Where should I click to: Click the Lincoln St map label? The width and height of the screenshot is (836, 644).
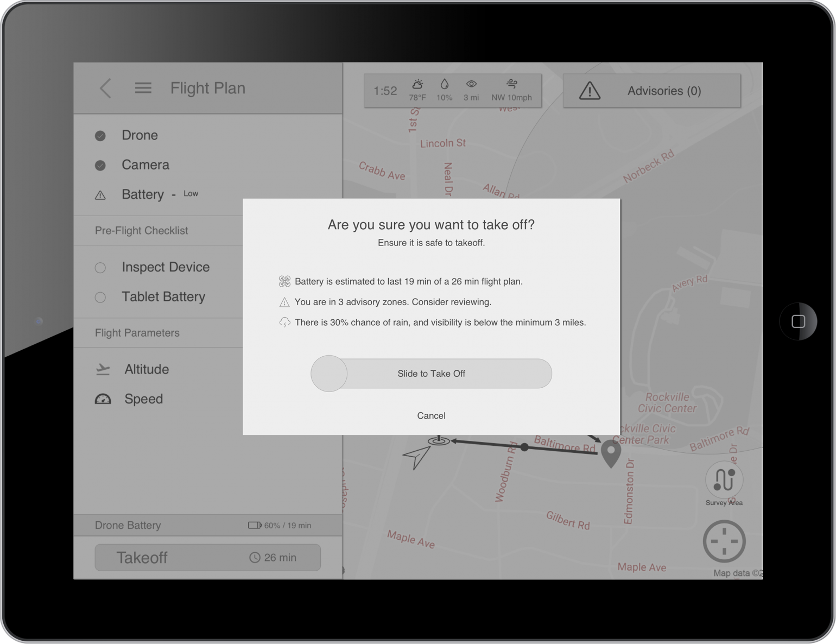click(x=443, y=143)
